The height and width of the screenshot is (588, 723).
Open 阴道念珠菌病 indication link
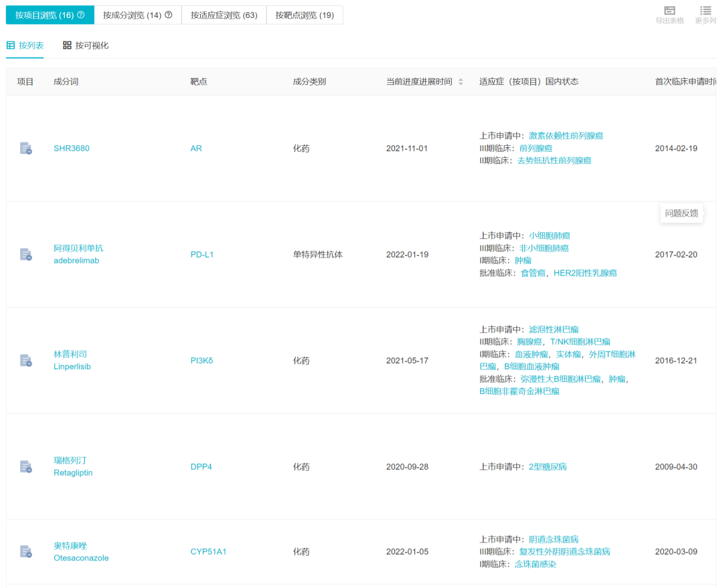554,540
